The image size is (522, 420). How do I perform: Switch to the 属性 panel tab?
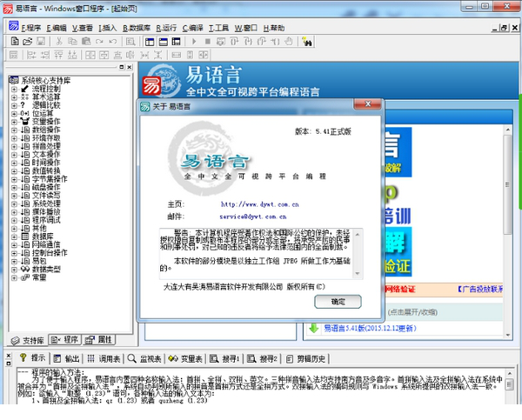point(99,340)
